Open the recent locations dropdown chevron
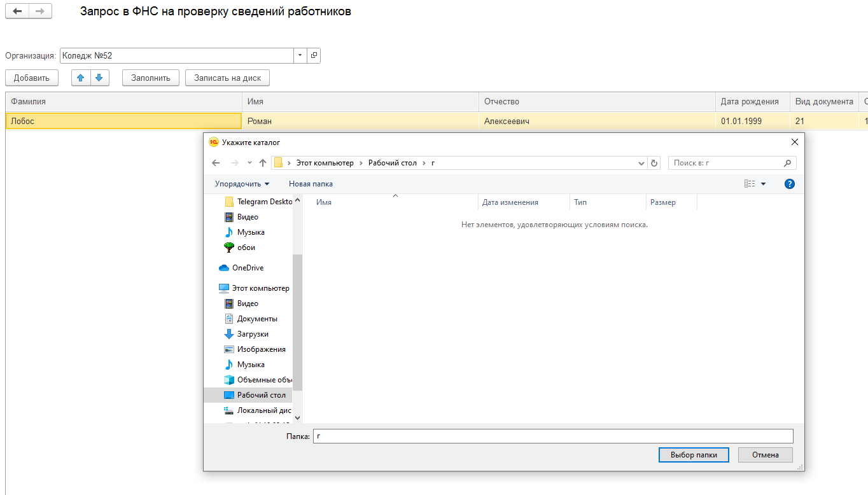868x495 pixels. 249,163
